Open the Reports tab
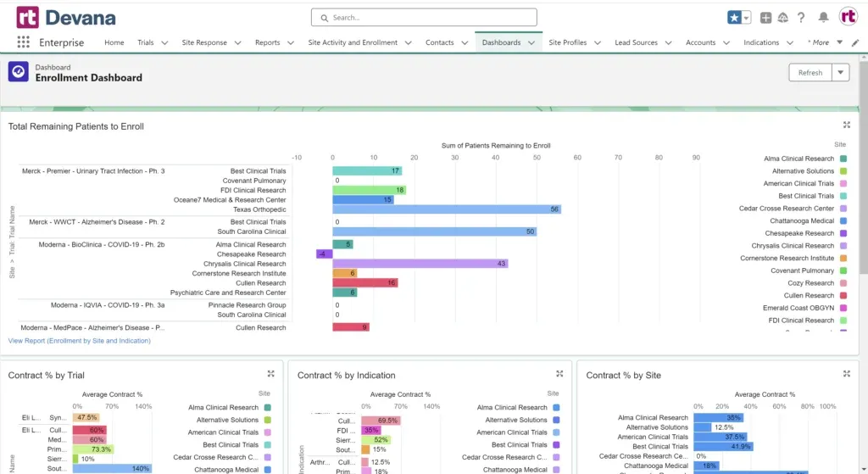The width and height of the screenshot is (868, 474). [x=267, y=42]
